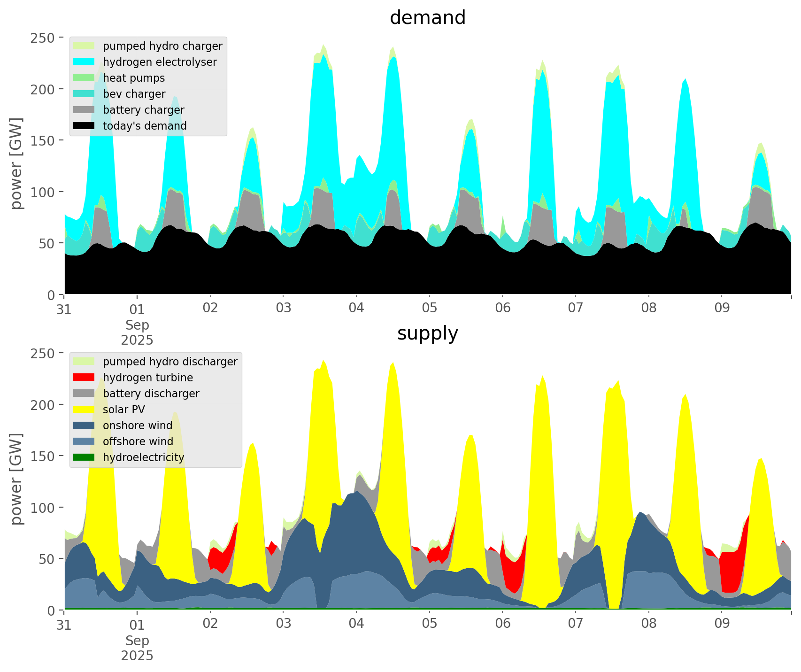Click the 'power [GW]' axis label on demand chart
801x672 pixels.
[x=16, y=163]
